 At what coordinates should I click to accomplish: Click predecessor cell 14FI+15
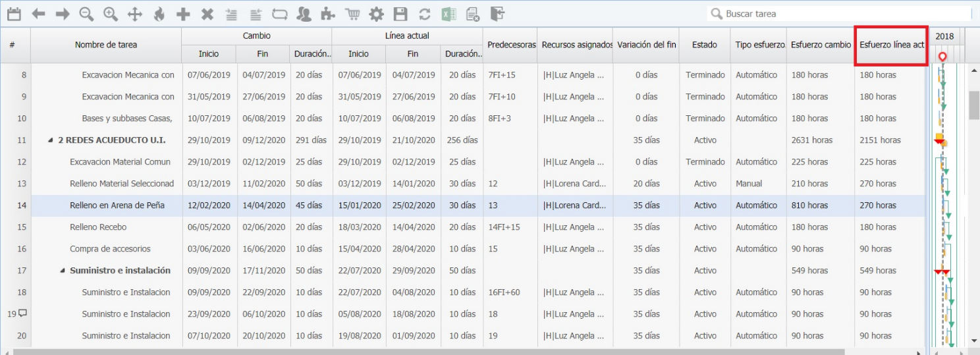[x=510, y=227]
